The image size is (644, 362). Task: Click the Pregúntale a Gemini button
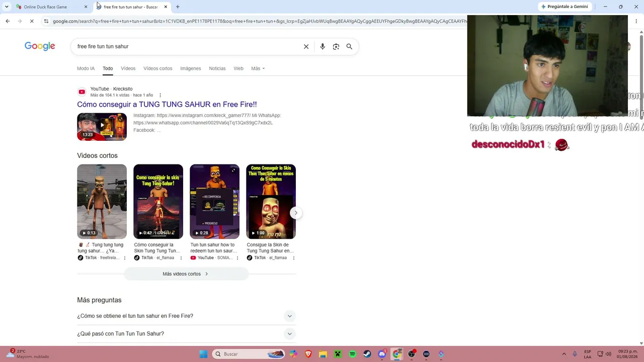pos(564,7)
